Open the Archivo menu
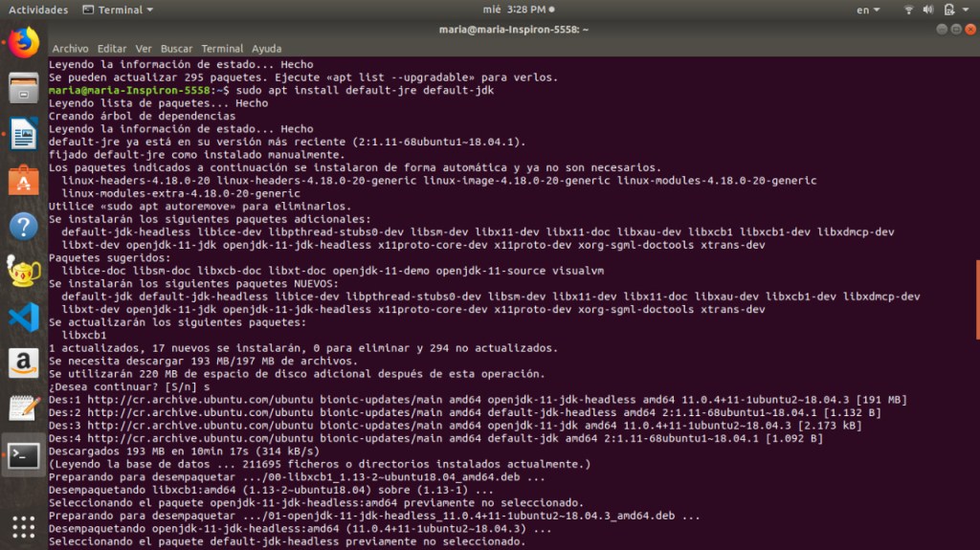 point(70,49)
